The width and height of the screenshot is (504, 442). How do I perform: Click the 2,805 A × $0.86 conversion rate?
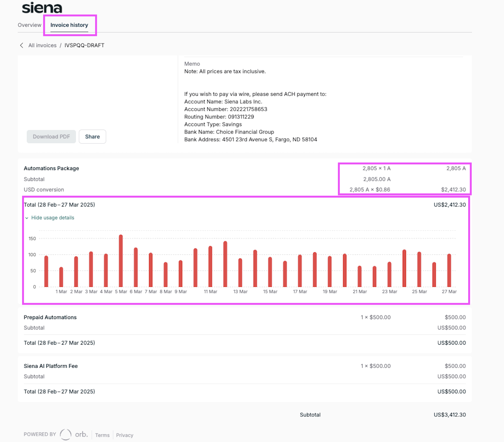click(x=370, y=190)
